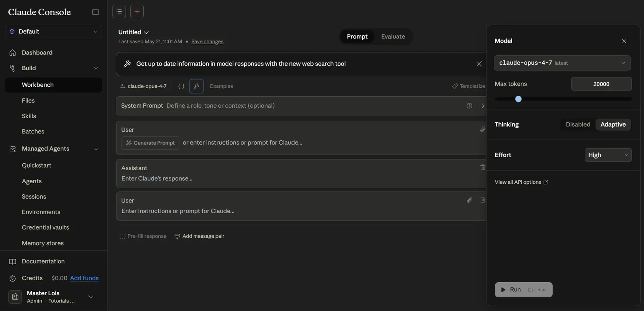The height and width of the screenshot is (311, 644).
Task: Open the Effort High dropdown
Action: (608, 155)
